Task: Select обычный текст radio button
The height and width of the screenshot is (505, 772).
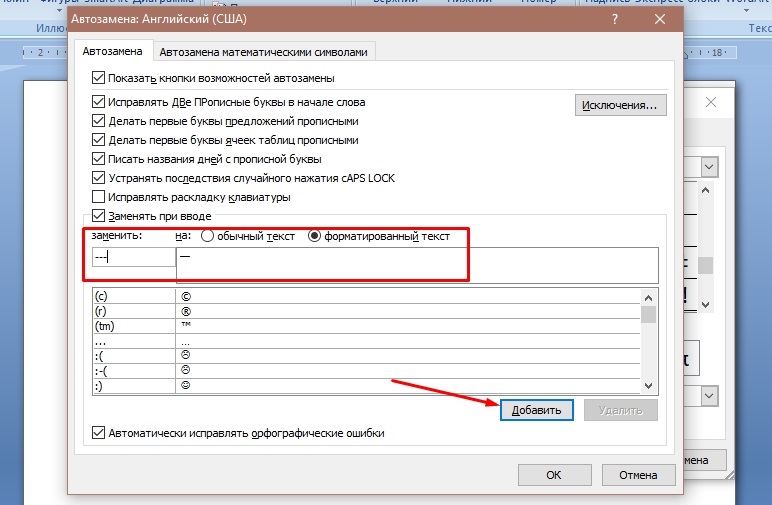Action: (207, 236)
